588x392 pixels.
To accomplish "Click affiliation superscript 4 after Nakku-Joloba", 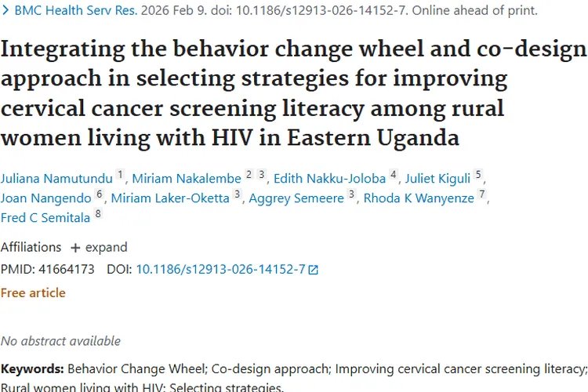I will 394,175.
